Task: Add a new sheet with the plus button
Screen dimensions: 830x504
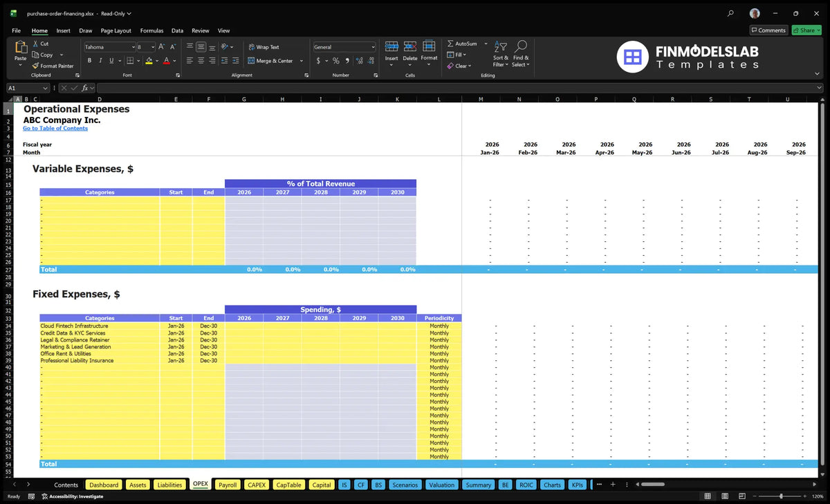Action: pyautogui.click(x=612, y=485)
